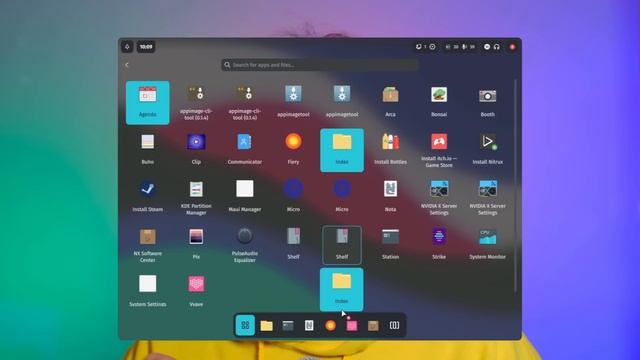Screen dimensions: 640x360
Task: Click the 10:09 clock in the top panel
Action: point(146,47)
